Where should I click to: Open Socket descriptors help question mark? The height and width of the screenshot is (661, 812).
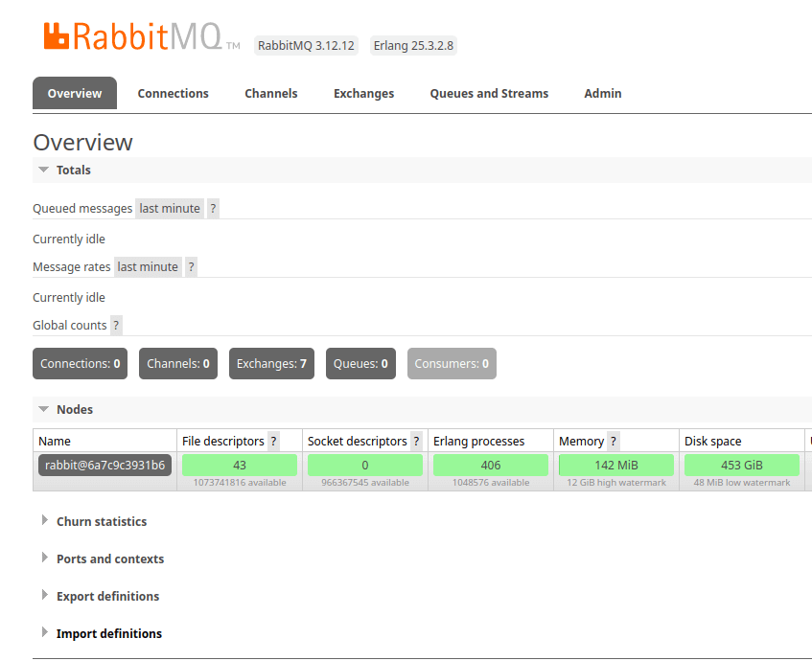pyautogui.click(x=416, y=442)
